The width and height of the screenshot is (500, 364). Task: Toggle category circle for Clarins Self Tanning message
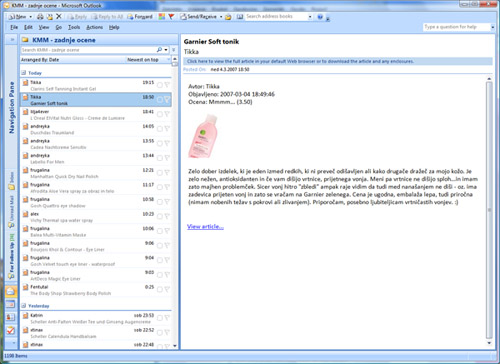160,85
